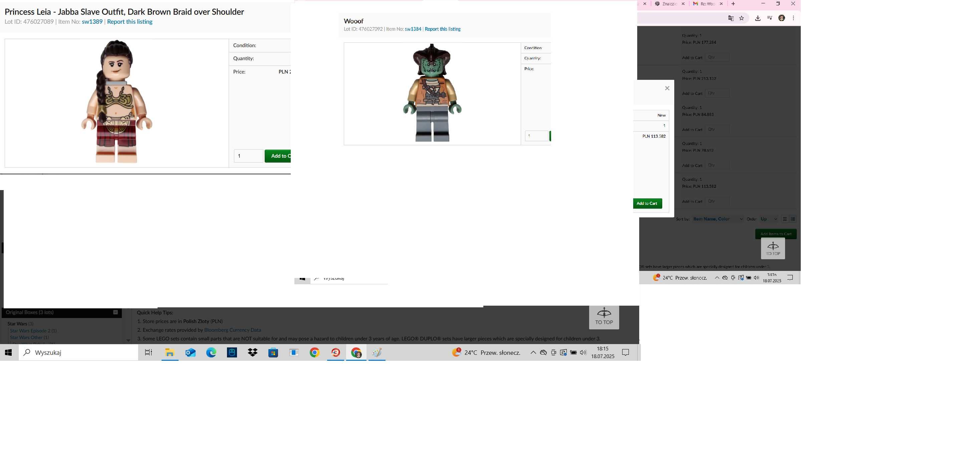Click the Wooof minifigure image
The width and height of the screenshot is (980, 461).
pos(432,93)
